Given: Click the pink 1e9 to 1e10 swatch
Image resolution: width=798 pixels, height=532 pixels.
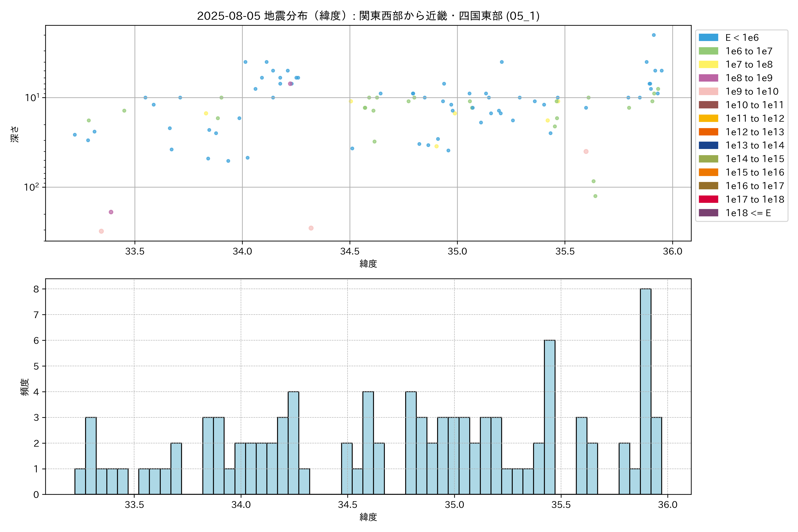Looking at the screenshot, I should point(708,92).
